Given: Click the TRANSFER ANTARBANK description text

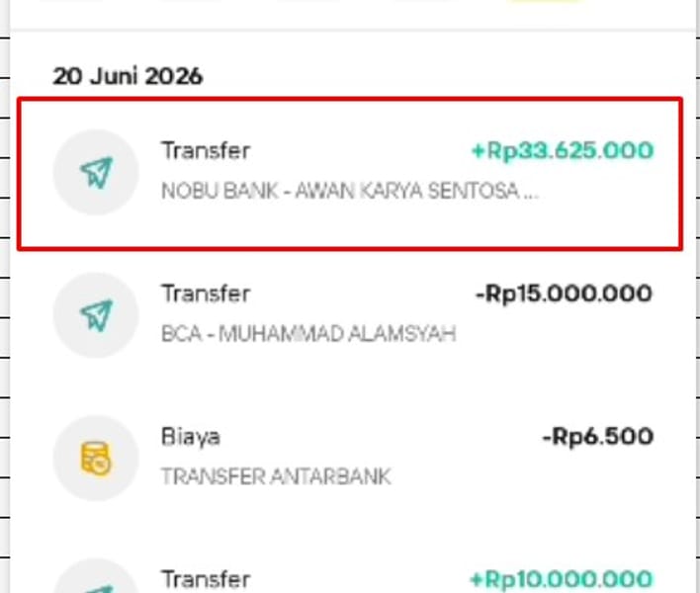Looking at the screenshot, I should pos(276,476).
